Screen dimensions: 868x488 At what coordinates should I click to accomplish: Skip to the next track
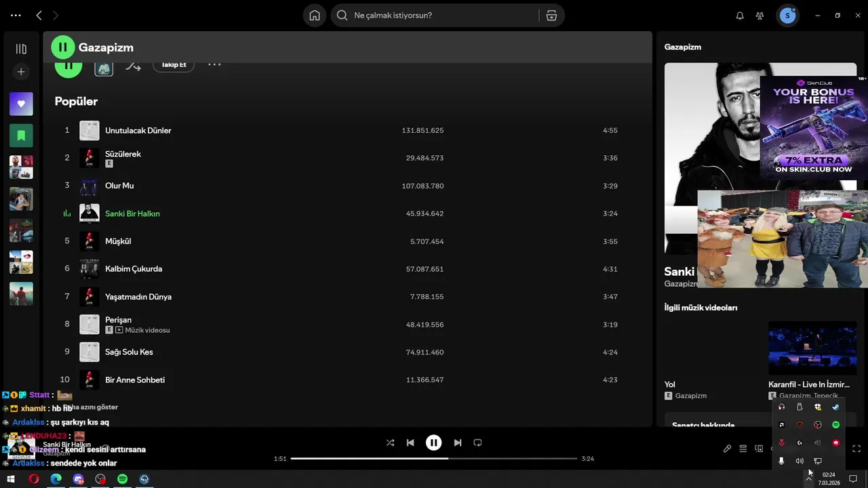[458, 443]
